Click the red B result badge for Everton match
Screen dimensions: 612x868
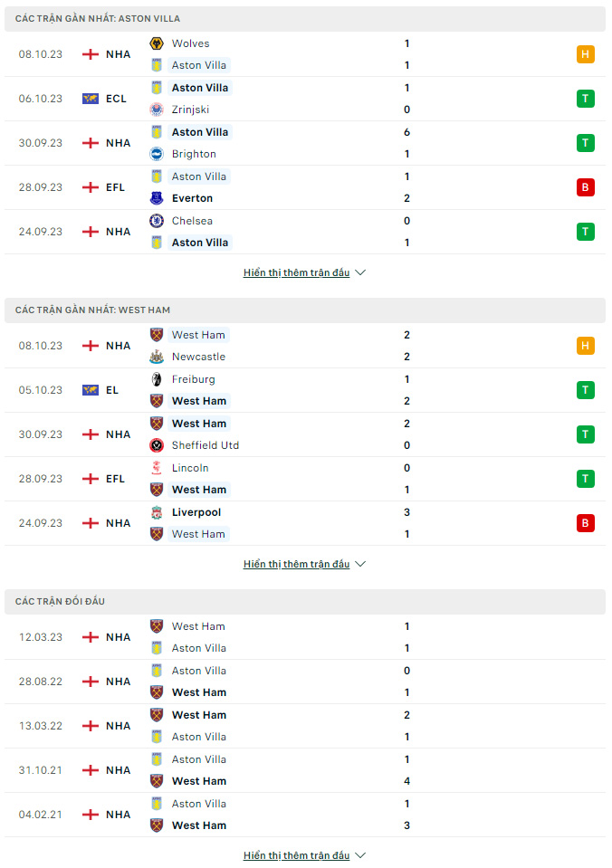[586, 187]
